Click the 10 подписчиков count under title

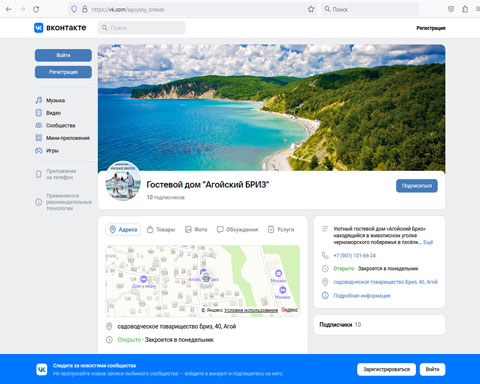coord(165,197)
